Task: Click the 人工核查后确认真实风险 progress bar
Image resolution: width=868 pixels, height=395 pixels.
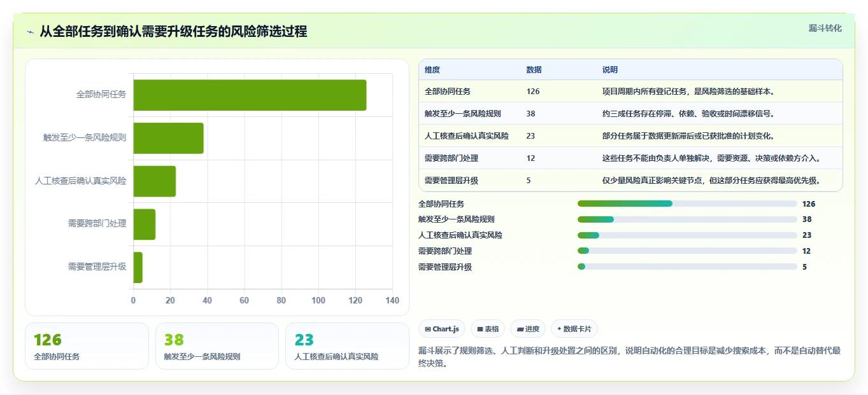Action: [687, 235]
